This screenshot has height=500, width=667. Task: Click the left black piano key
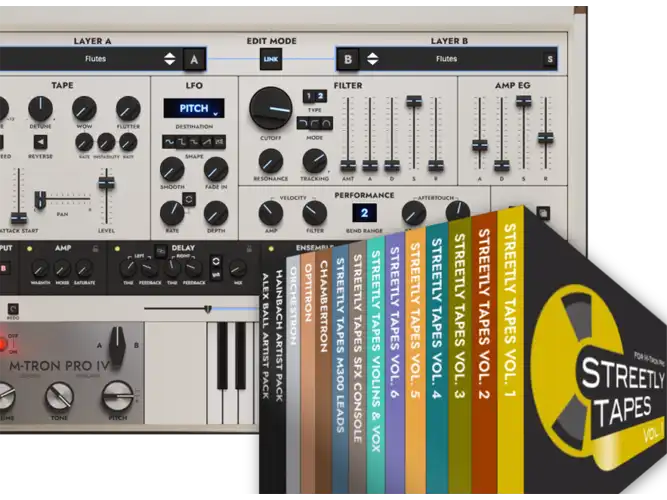(x=222, y=356)
